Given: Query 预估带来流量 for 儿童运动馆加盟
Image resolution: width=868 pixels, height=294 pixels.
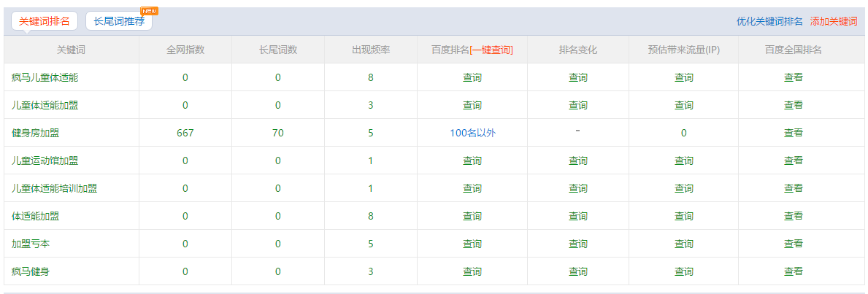Looking at the screenshot, I should (683, 160).
